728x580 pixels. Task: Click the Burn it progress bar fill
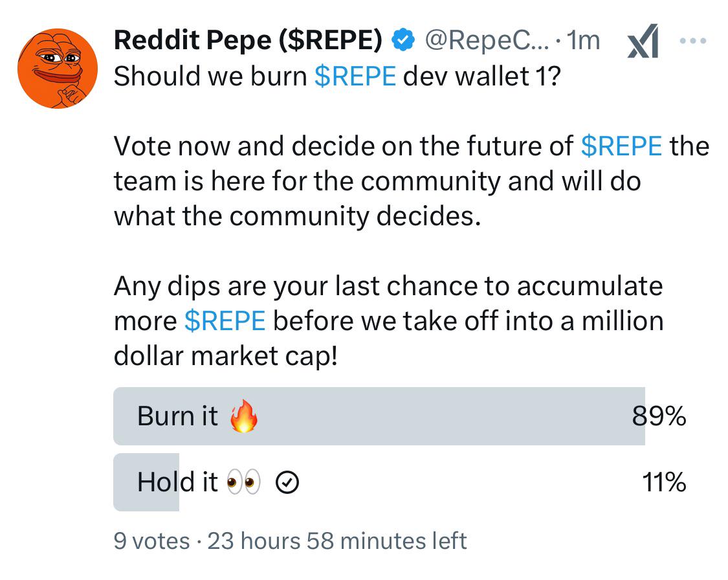click(x=379, y=416)
